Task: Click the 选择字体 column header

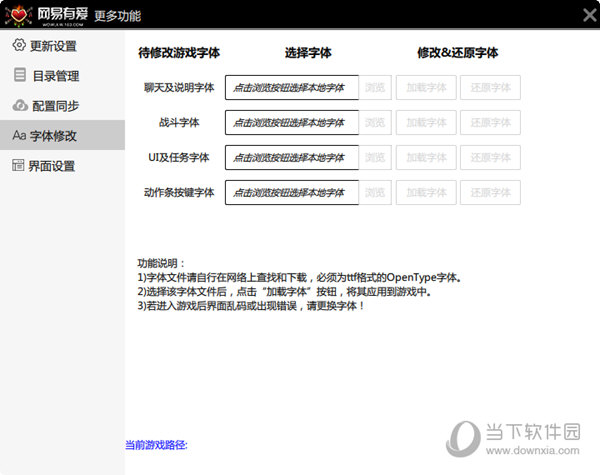Action: tap(308, 53)
